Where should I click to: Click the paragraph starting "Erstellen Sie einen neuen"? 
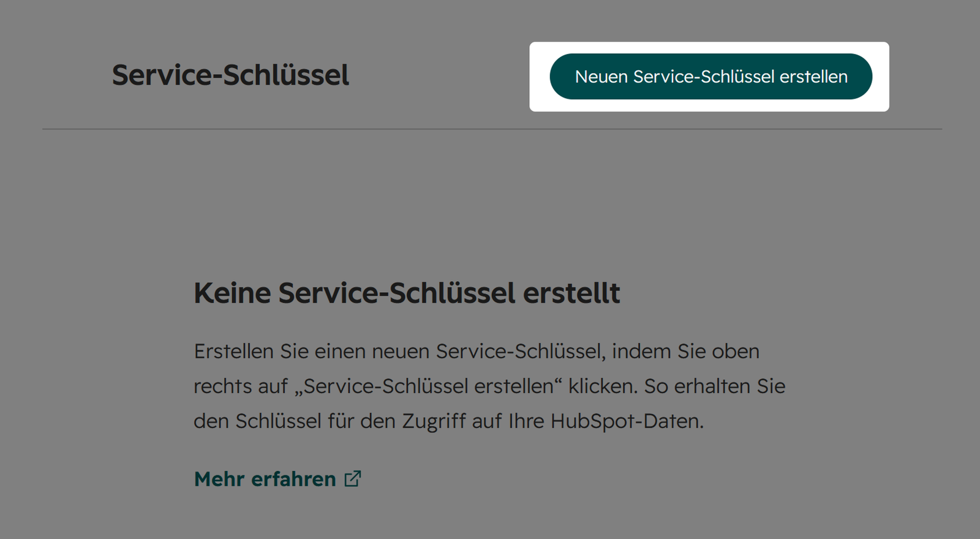(489, 386)
